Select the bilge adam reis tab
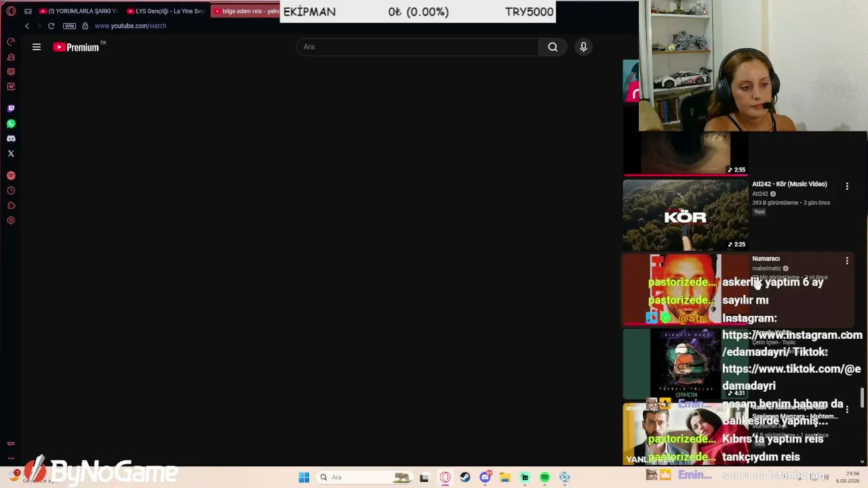The image size is (868, 488). coord(245,11)
